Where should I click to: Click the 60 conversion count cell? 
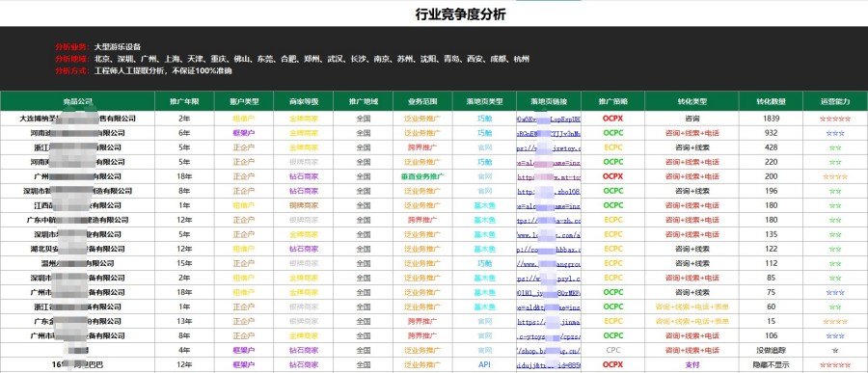pyautogui.click(x=772, y=306)
